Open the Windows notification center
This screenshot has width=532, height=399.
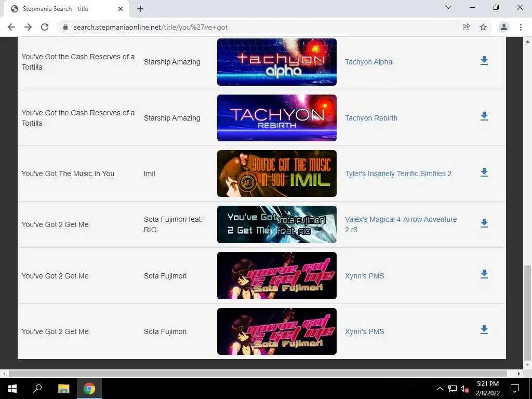pos(515,389)
